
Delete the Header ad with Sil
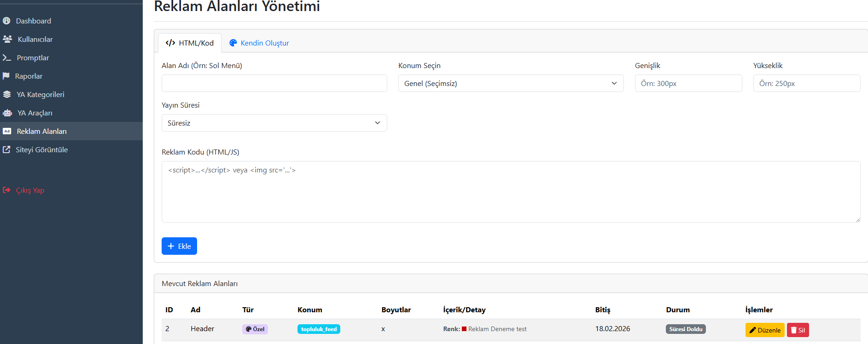pyautogui.click(x=798, y=330)
